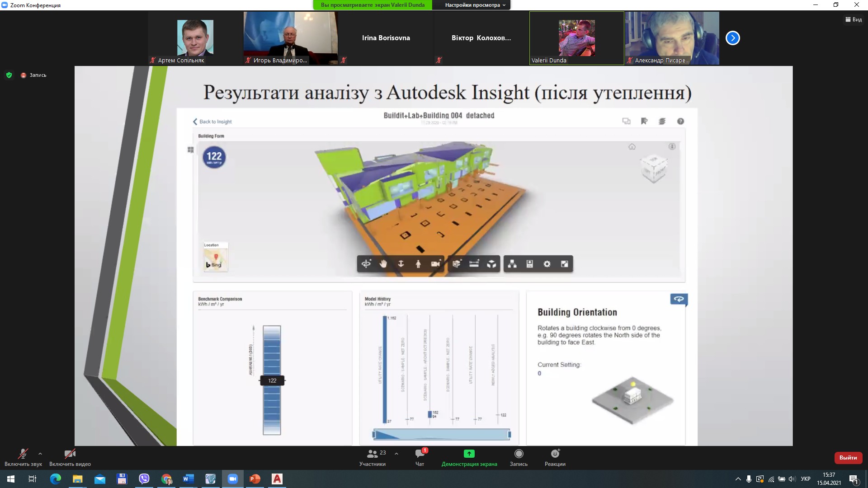This screenshot has width=868, height=488.
Task: Click the Запись record button
Action: 519,457
